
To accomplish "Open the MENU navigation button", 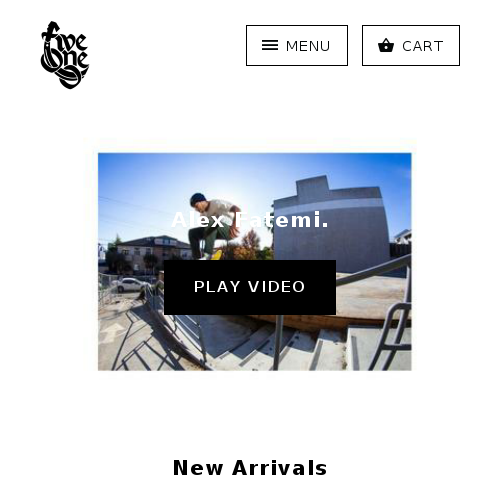I will pos(297,45).
